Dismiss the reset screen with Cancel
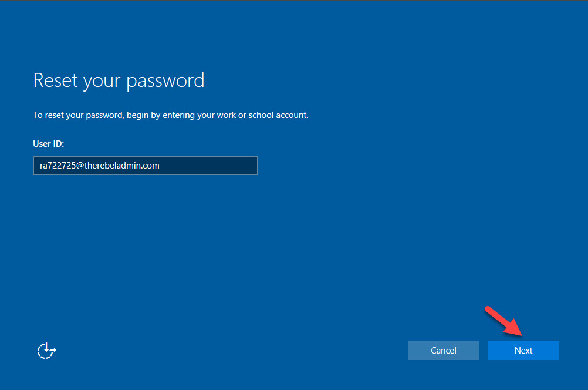 pyautogui.click(x=443, y=351)
